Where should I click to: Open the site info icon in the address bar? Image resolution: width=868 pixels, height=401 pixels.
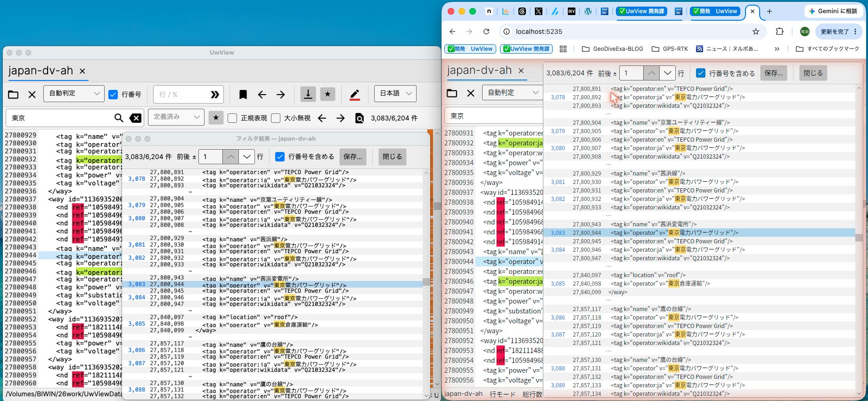pyautogui.click(x=507, y=32)
